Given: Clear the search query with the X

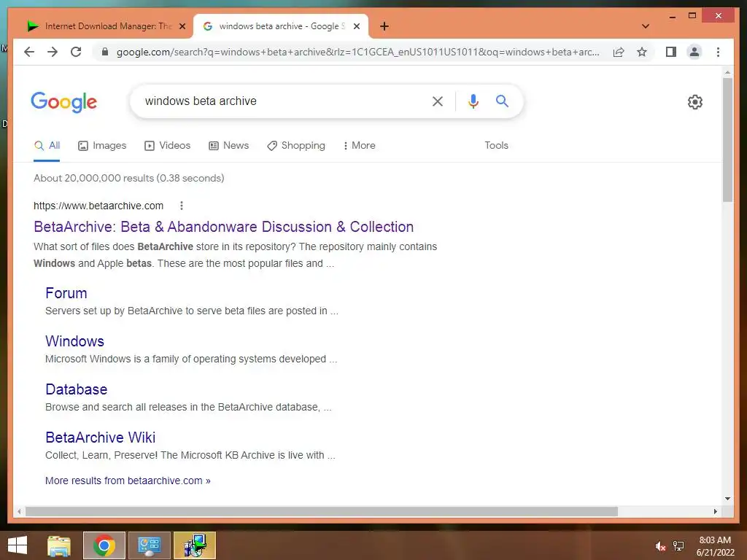Looking at the screenshot, I should 438,101.
